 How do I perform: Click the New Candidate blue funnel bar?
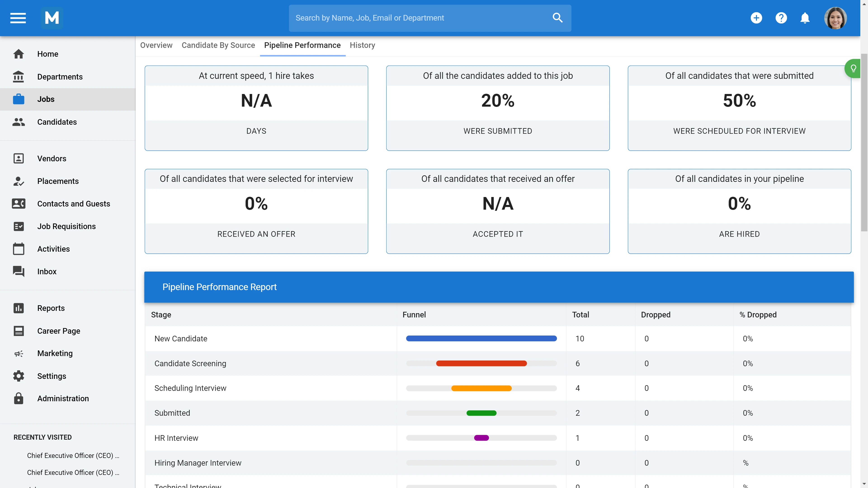[481, 338]
